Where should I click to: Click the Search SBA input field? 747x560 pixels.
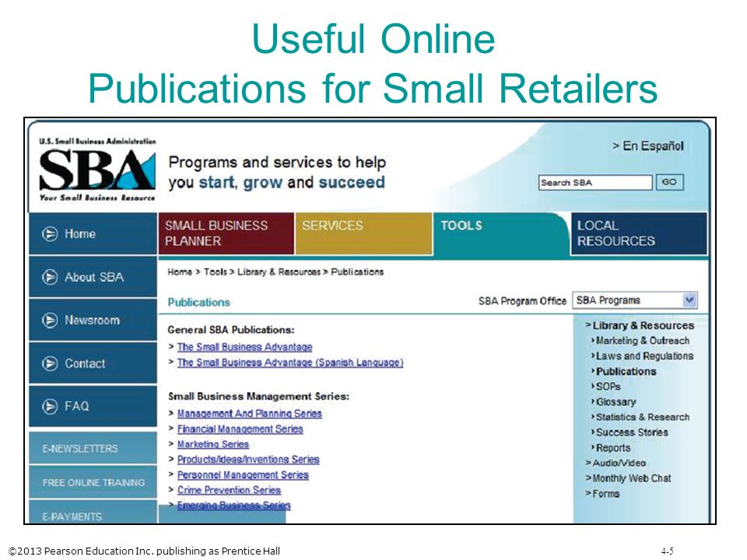tap(595, 182)
